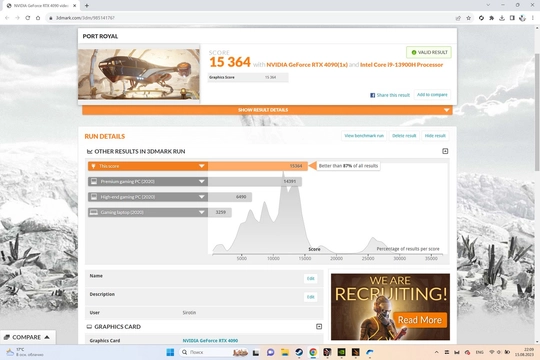The image size is (540, 360).
Task: Open the Windows Start menu
Action: 170,352
